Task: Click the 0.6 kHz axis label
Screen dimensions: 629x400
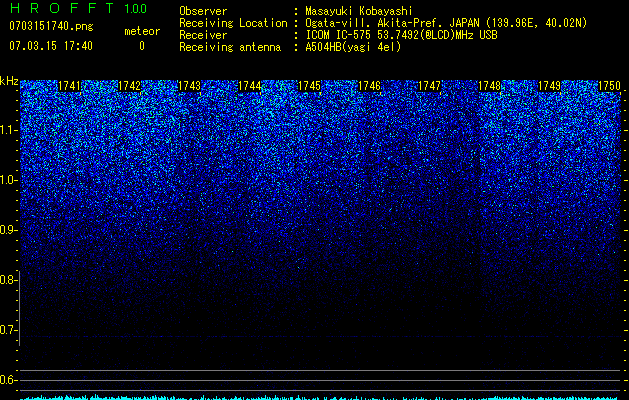Action: click(8, 380)
